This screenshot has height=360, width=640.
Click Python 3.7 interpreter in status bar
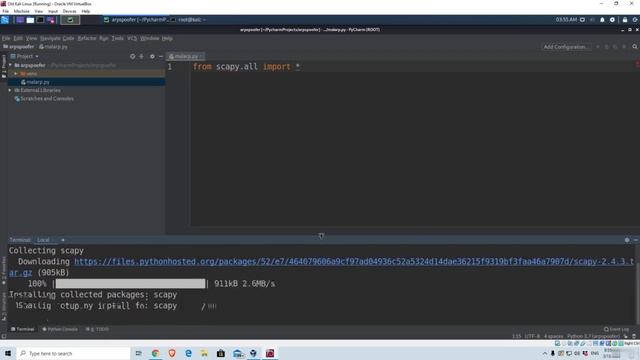tap(593, 336)
